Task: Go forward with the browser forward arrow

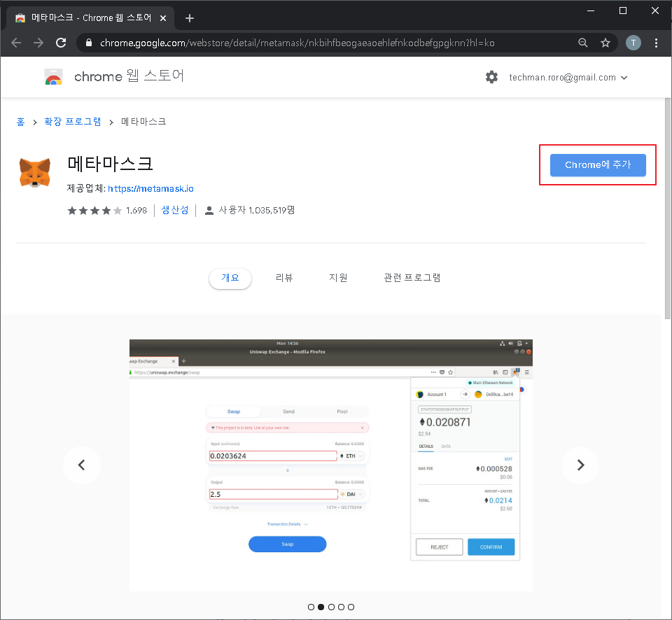Action: [38, 43]
